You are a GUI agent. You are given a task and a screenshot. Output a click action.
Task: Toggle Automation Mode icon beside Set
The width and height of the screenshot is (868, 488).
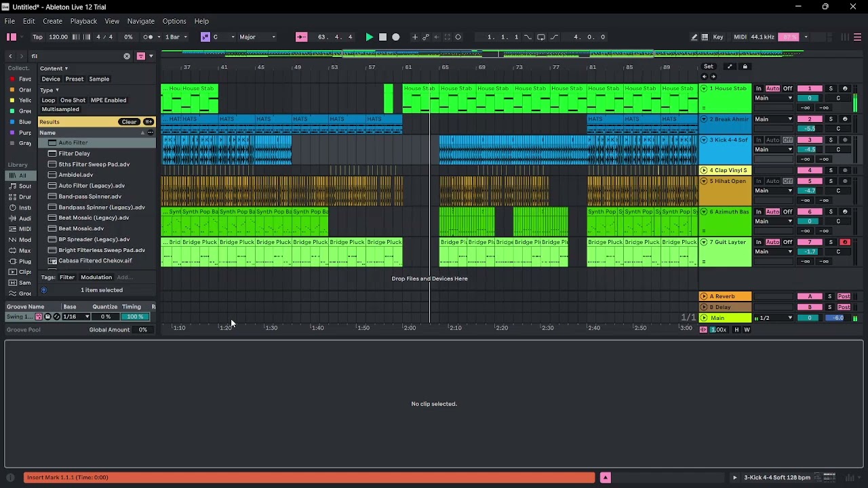[730, 66]
